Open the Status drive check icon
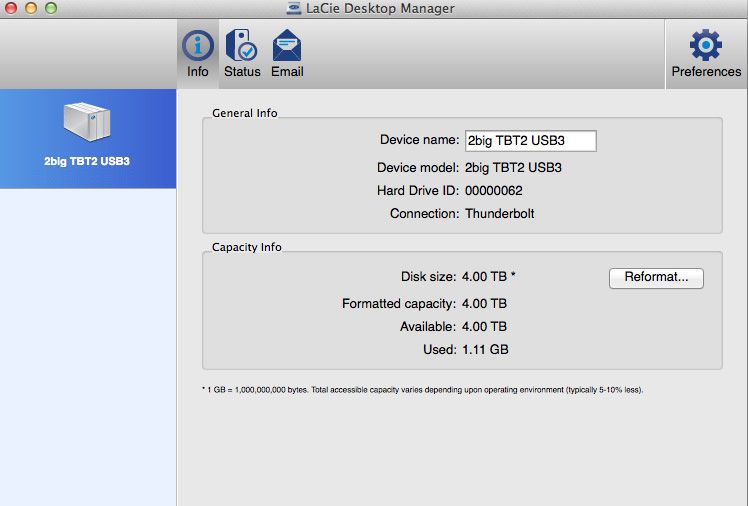Image resolution: width=748 pixels, height=506 pixels. tap(241, 45)
